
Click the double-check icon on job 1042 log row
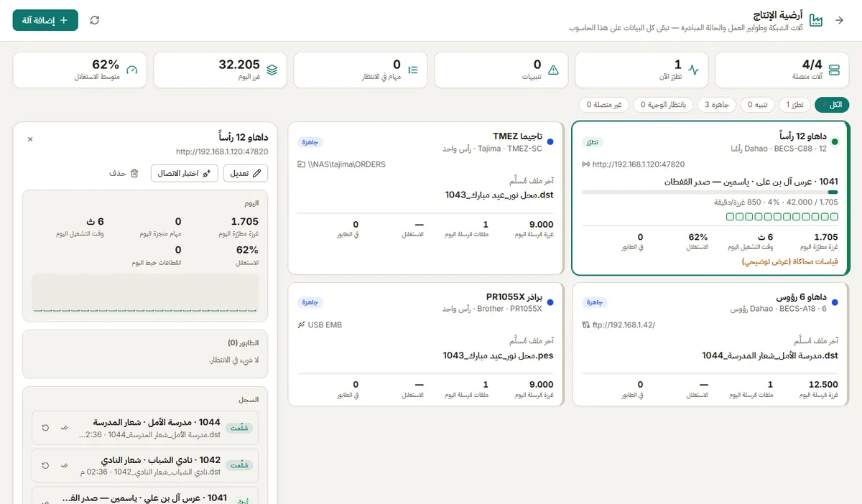pos(64,465)
